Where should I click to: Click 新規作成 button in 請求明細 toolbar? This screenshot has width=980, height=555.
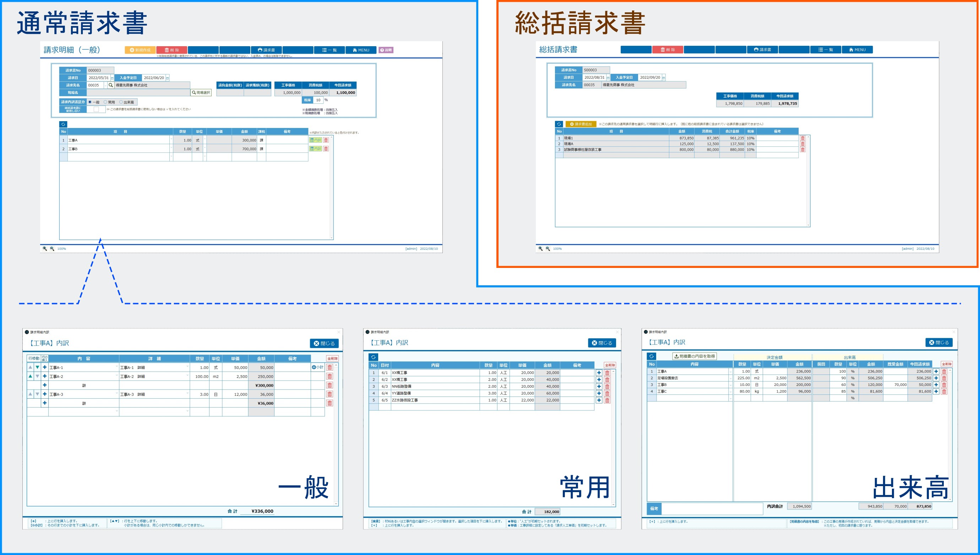click(140, 50)
